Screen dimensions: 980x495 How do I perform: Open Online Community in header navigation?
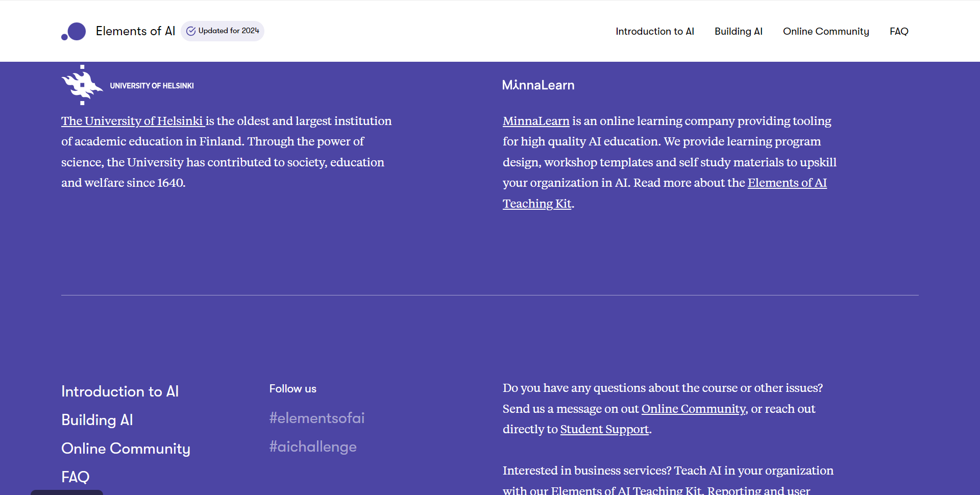click(x=826, y=31)
